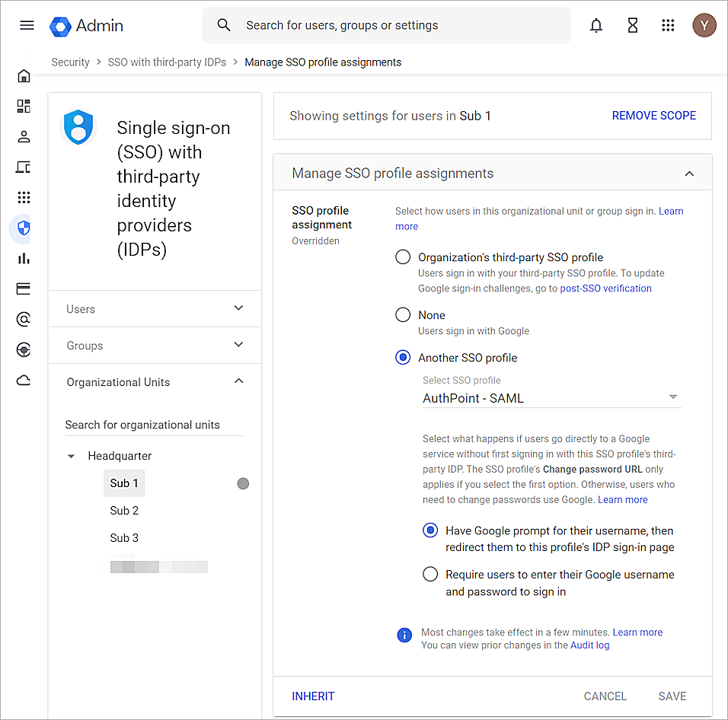Collapse the Headquarter tree node
This screenshot has height=720, width=728.
[71, 456]
